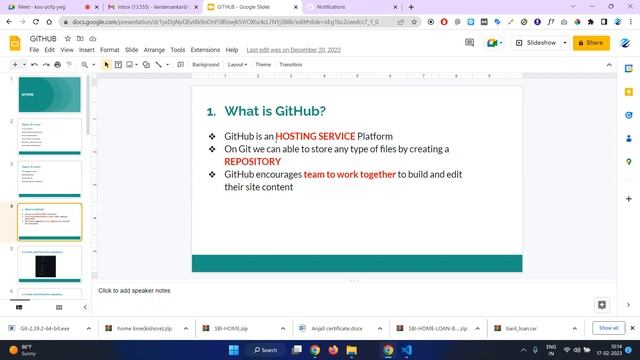Click the Background button
Viewport: 640px width, 360px height.
click(206, 64)
